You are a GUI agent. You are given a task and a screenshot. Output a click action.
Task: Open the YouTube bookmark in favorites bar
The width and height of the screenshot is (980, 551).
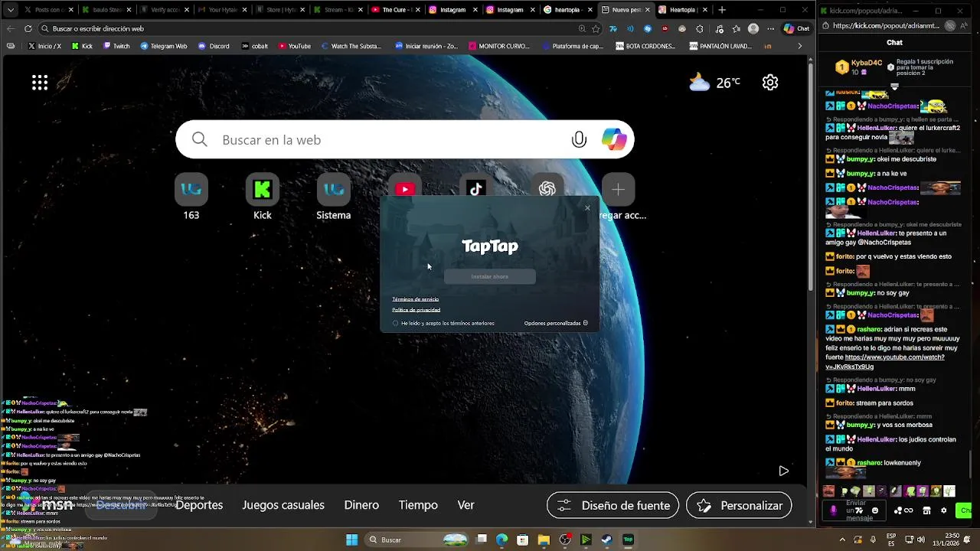coord(295,46)
